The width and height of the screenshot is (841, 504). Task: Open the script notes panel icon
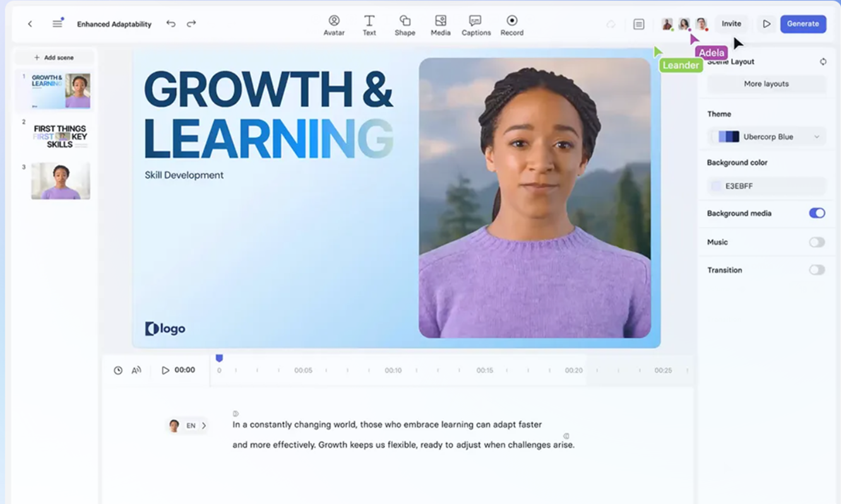[x=639, y=24]
